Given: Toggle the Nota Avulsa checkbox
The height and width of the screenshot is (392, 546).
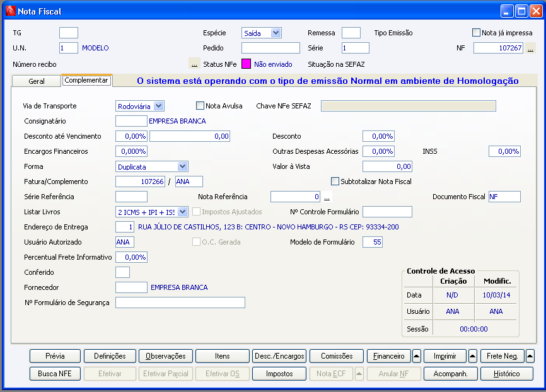Looking at the screenshot, I should pyautogui.click(x=200, y=105).
